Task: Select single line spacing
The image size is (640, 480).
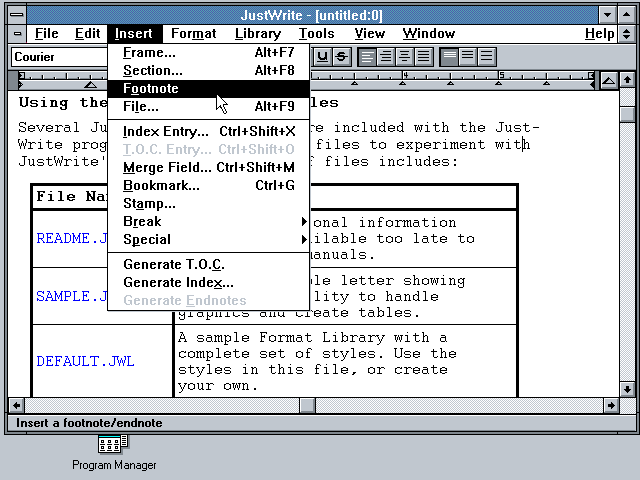Action: tap(449, 57)
